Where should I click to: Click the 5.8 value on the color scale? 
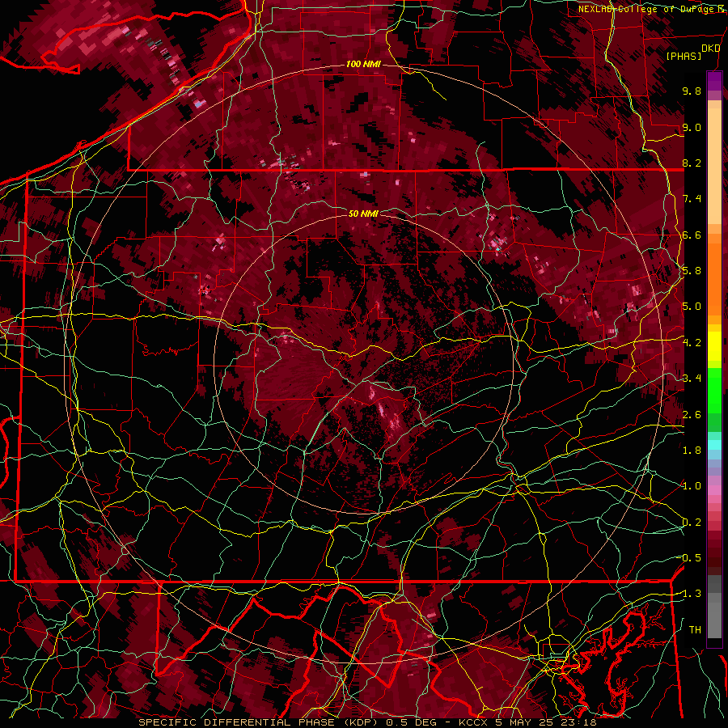[x=692, y=271]
